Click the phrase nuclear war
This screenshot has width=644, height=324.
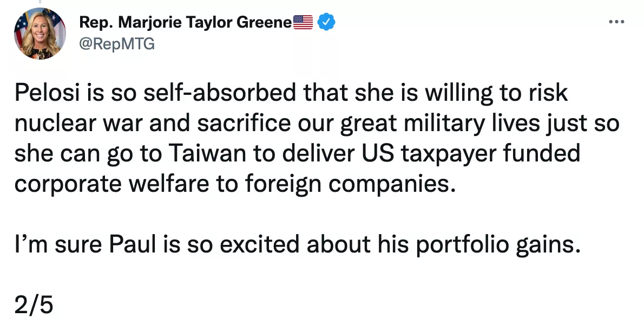coord(78,124)
